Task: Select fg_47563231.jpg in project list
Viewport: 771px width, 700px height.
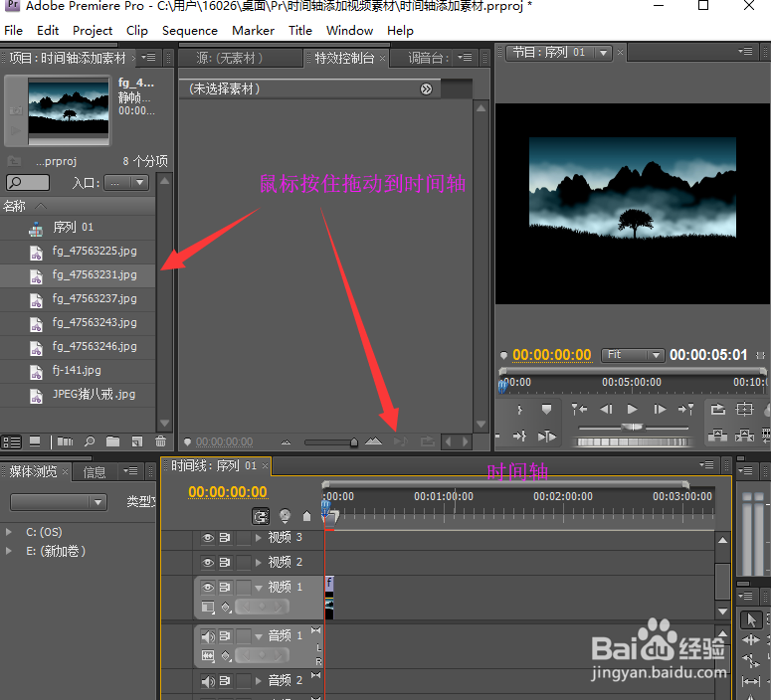Action: [78, 274]
